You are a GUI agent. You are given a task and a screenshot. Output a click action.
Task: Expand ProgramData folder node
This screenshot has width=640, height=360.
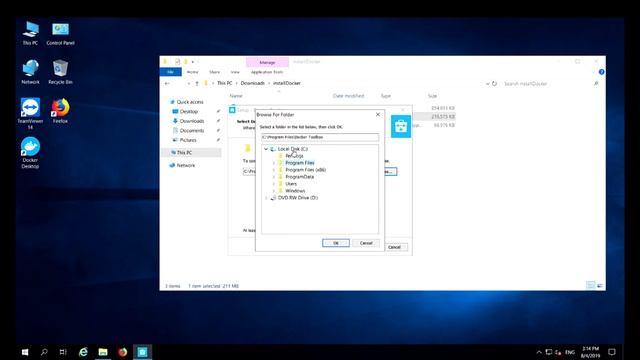pos(273,177)
